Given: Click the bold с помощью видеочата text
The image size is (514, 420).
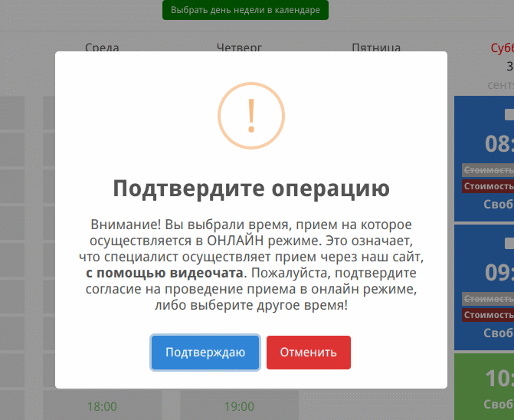Looking at the screenshot, I should [165, 273].
